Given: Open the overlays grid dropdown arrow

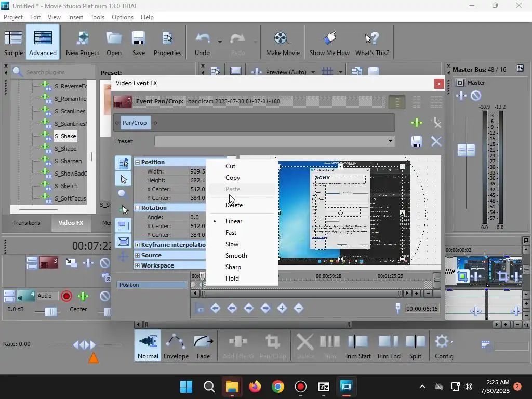Looking at the screenshot, I should 340,72.
